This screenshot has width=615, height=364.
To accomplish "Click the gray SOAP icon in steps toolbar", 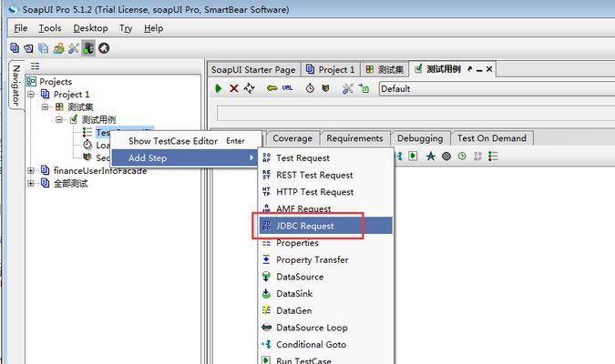I will tap(477, 156).
